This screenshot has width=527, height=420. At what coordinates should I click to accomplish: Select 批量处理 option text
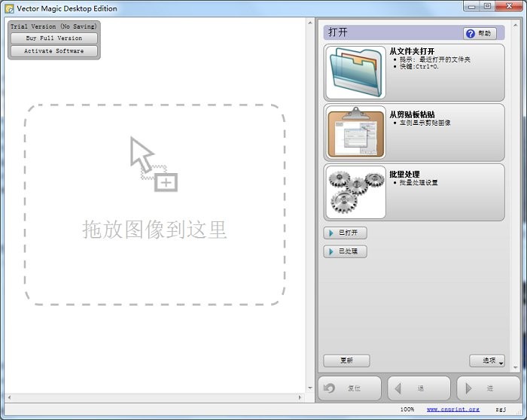click(x=405, y=175)
